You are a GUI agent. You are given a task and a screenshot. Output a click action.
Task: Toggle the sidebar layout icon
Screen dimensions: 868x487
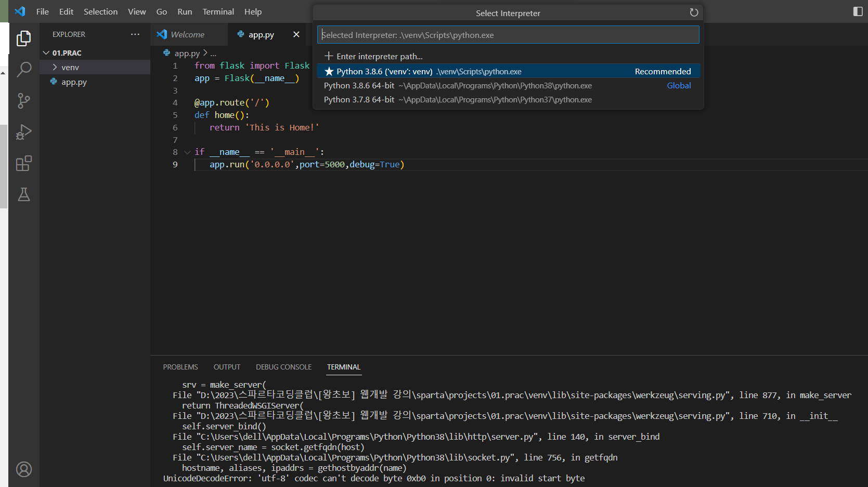coord(858,11)
